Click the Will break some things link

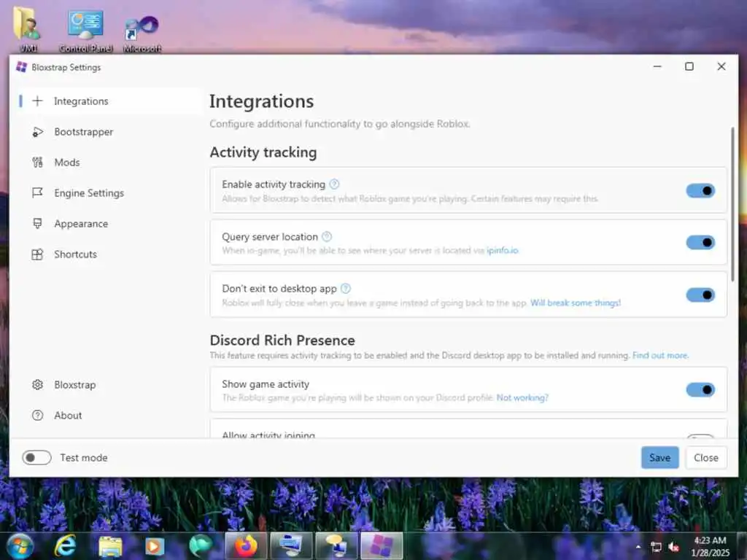(576, 303)
